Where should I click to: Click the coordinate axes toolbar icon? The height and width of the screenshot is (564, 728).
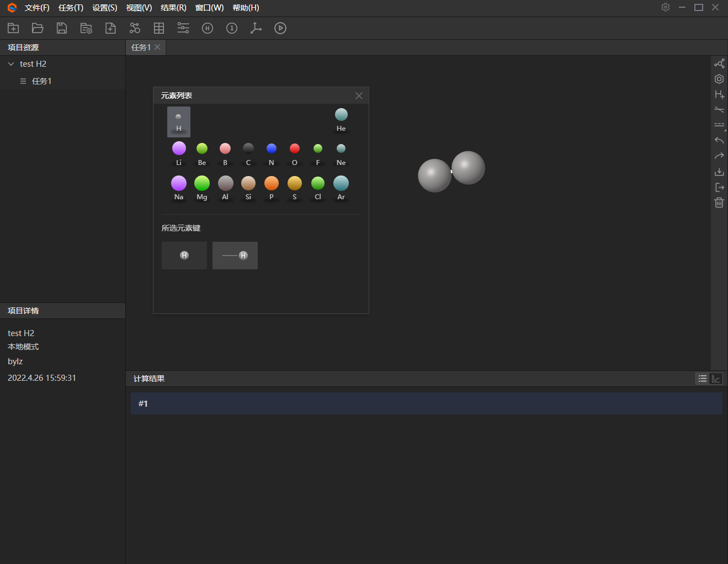256,28
